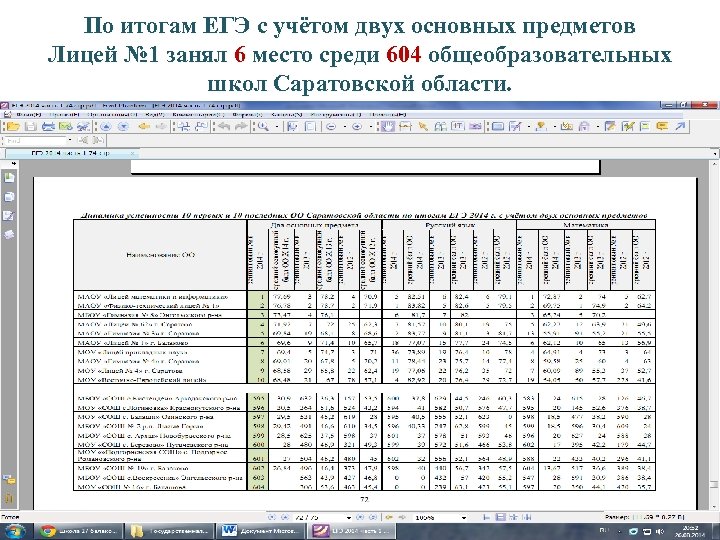Send the document by email icon

click(x=66, y=126)
